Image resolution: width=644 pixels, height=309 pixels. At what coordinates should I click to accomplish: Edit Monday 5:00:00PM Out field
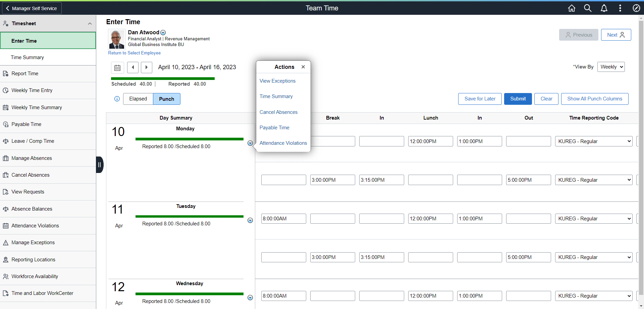(529, 180)
